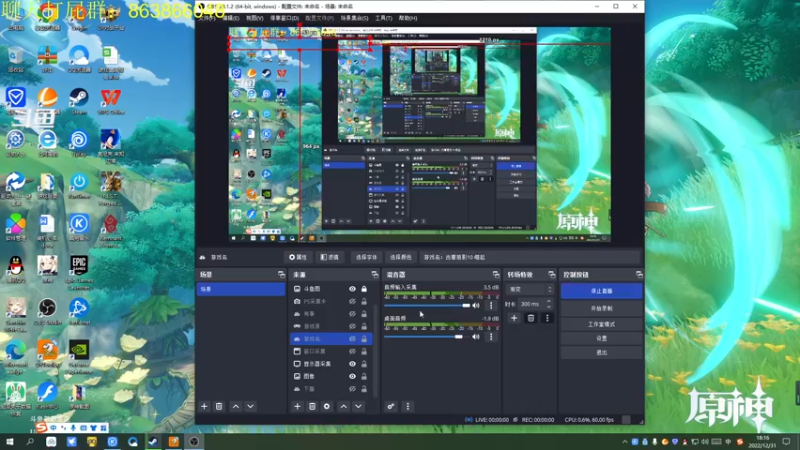Viewport: 800px width, 450px height.
Task: Move the selected source down in the list
Action: click(x=359, y=407)
